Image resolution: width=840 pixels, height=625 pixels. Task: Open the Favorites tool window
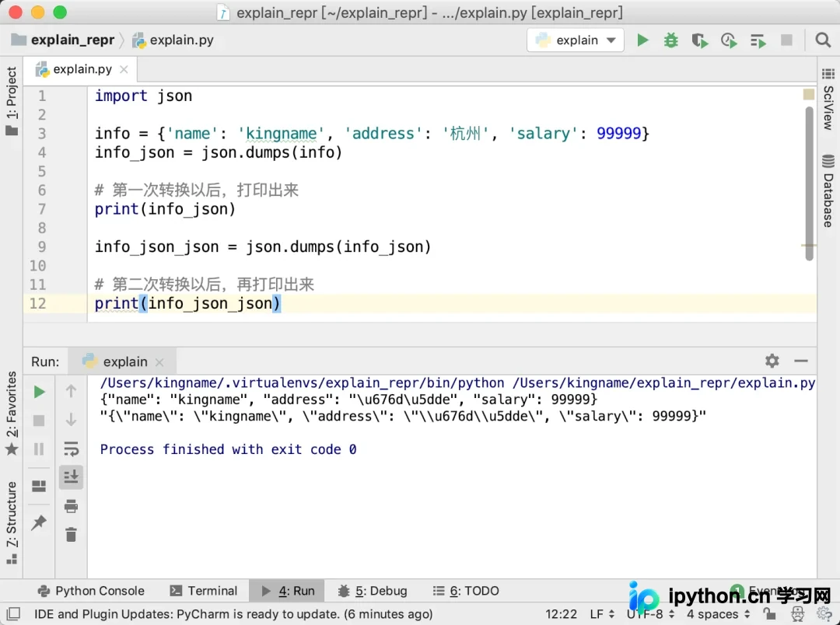click(x=11, y=412)
